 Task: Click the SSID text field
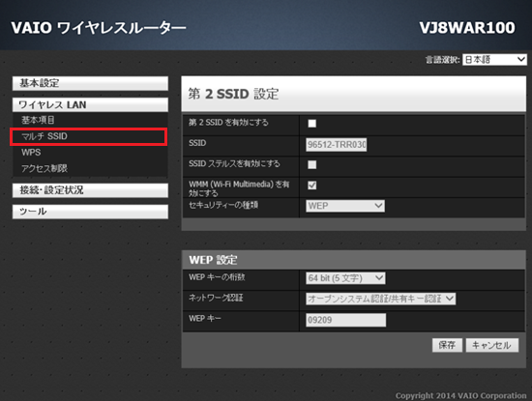tap(337, 145)
